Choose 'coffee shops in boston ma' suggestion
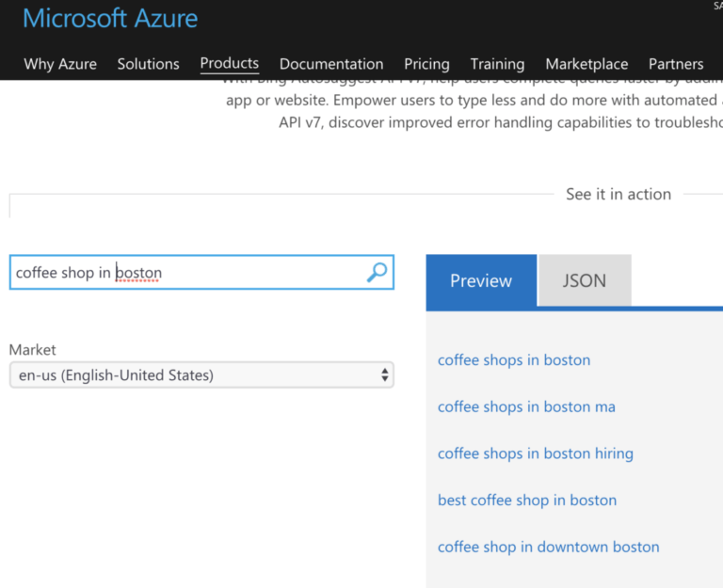This screenshot has height=588, width=723. click(526, 407)
